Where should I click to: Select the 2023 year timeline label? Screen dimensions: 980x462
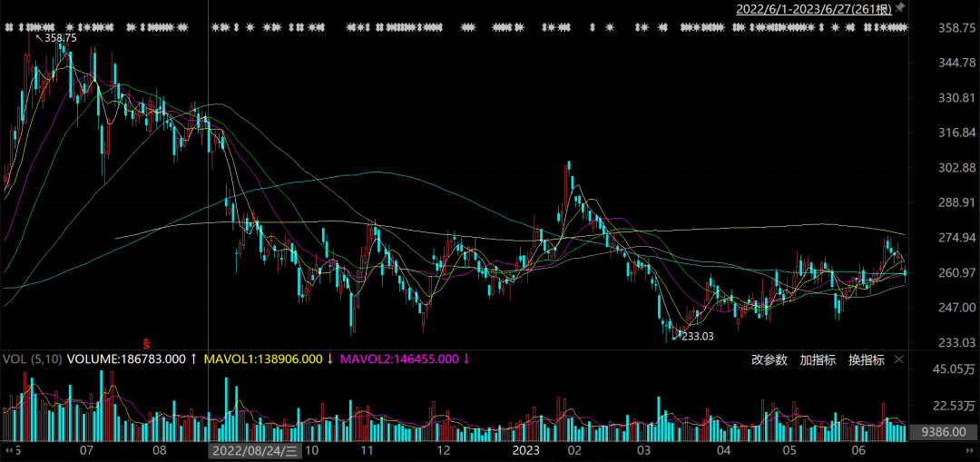point(525,451)
